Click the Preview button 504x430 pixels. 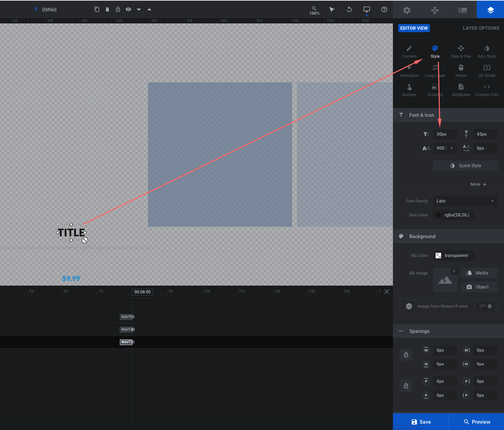(x=477, y=422)
